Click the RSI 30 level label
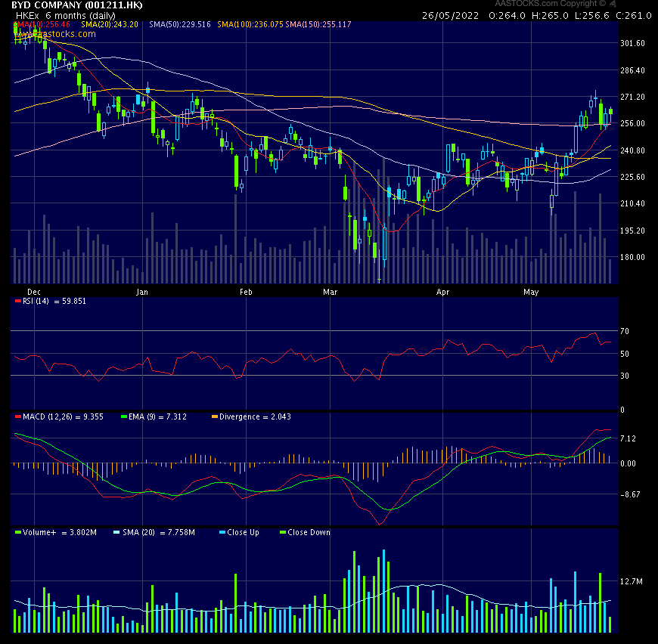 click(x=625, y=376)
